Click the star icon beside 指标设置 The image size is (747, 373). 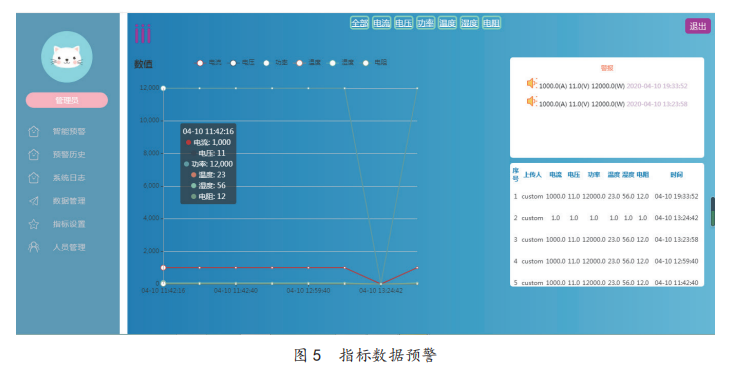coord(34,224)
